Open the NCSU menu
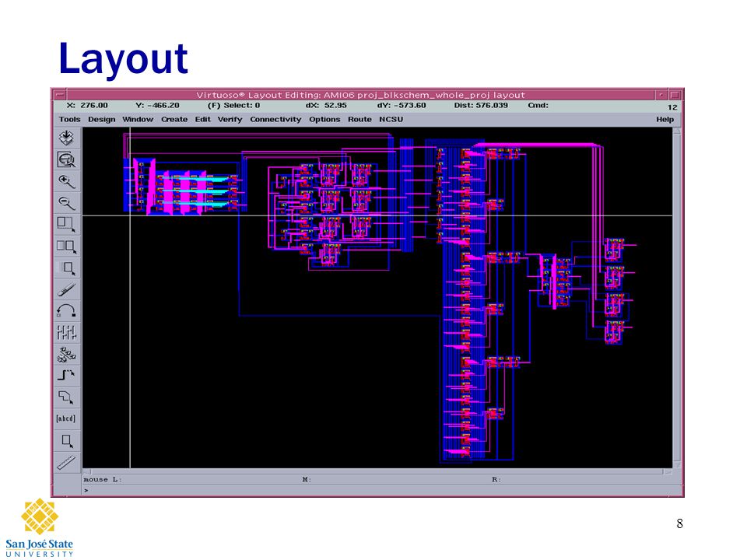Image resolution: width=747 pixels, height=560 pixels. [391, 119]
